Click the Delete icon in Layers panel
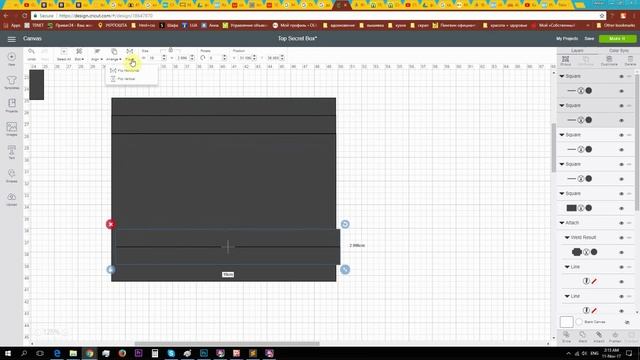 [x=630, y=61]
